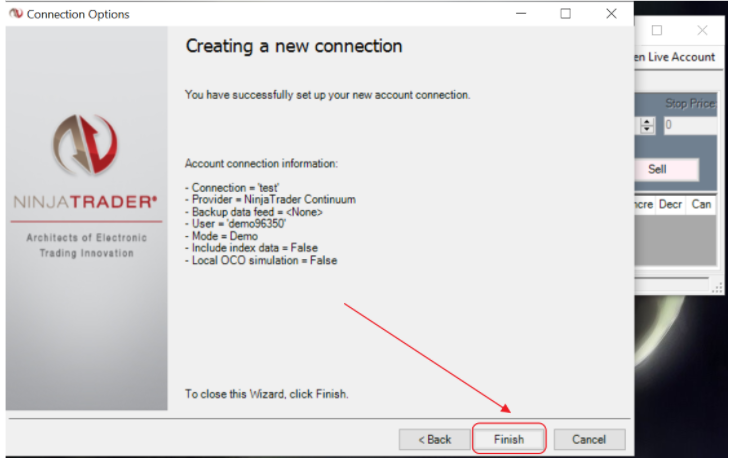Image resolution: width=729 pixels, height=458 pixels.
Task: Click the "Local OCO simulation = False" line
Action: pos(261,260)
